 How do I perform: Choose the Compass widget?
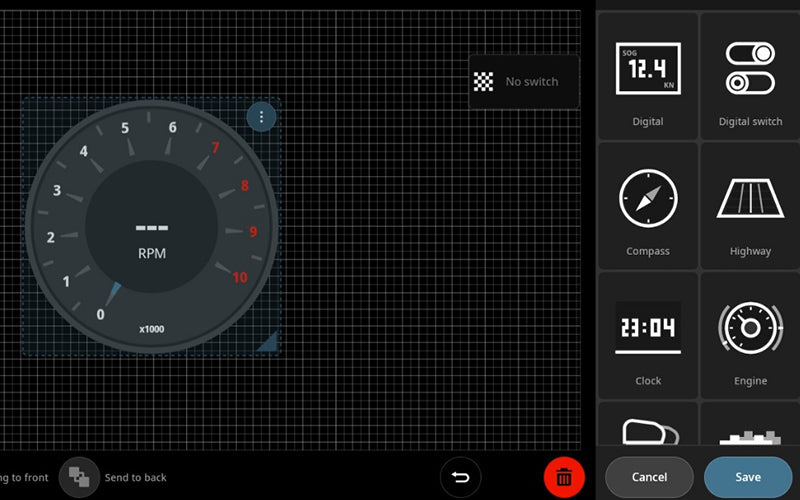point(647,206)
